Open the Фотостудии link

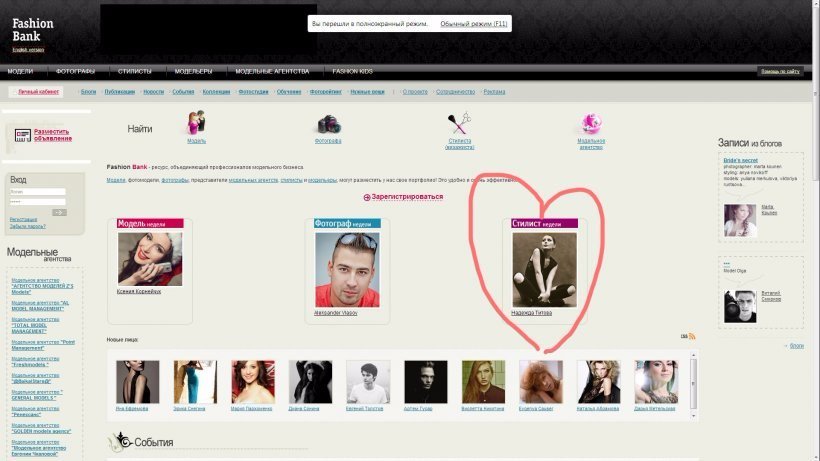point(253,91)
